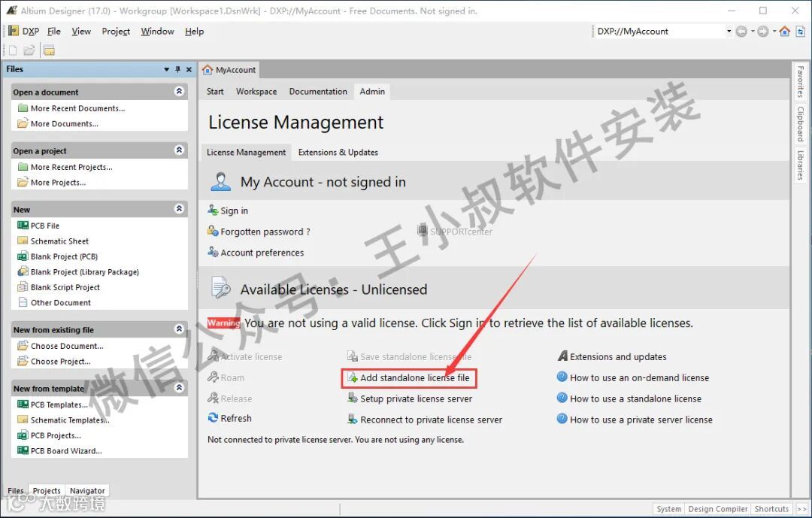Open home page via house icon

tap(784, 32)
